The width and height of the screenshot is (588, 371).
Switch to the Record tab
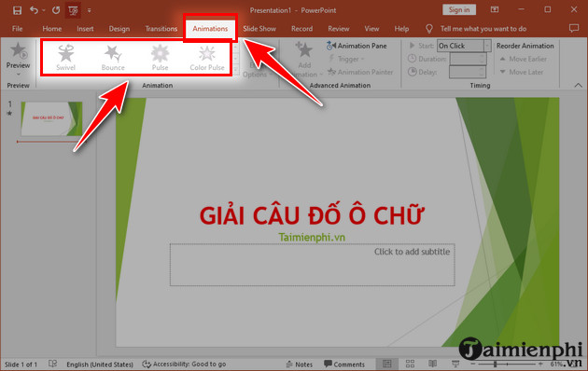tap(301, 29)
